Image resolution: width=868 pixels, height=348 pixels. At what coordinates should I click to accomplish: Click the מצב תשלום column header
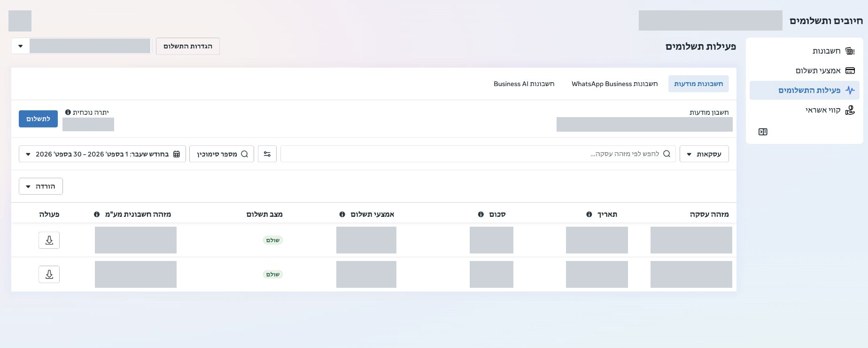(x=264, y=214)
